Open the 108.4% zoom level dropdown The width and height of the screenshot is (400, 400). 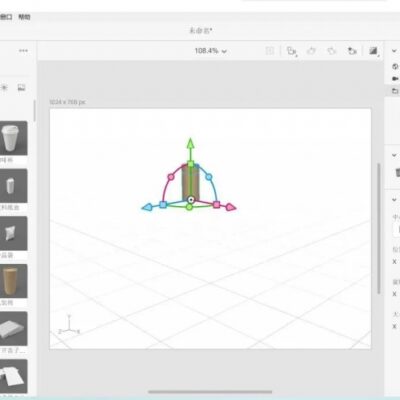tap(210, 51)
